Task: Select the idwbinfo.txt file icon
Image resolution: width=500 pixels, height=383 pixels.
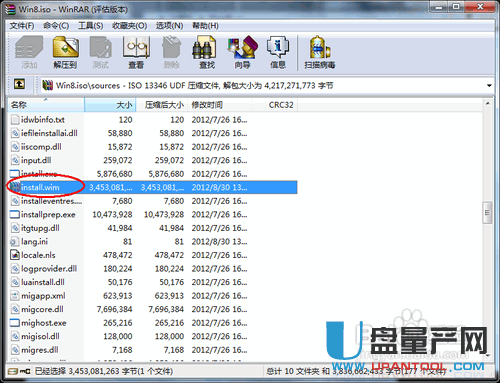Action: pyautogui.click(x=15, y=120)
